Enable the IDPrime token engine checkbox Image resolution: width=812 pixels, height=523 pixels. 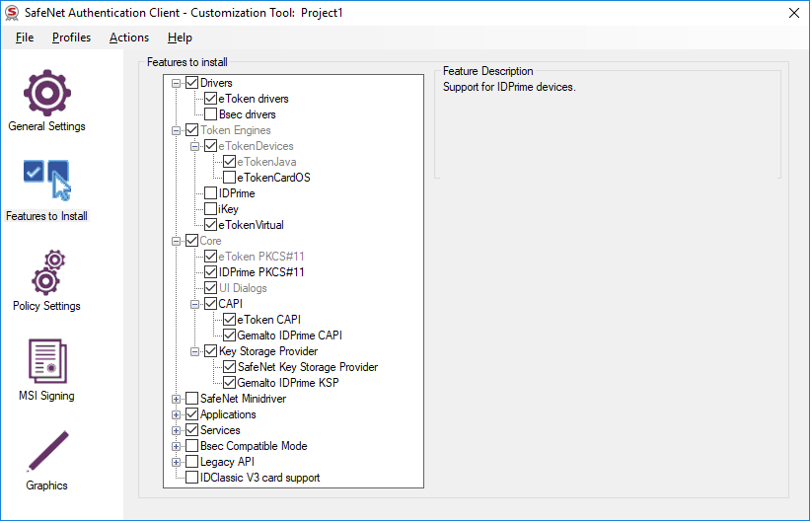pyautogui.click(x=211, y=193)
